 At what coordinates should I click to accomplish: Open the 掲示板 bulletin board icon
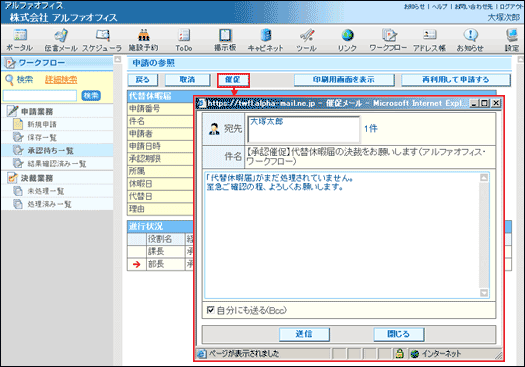pyautogui.click(x=225, y=35)
